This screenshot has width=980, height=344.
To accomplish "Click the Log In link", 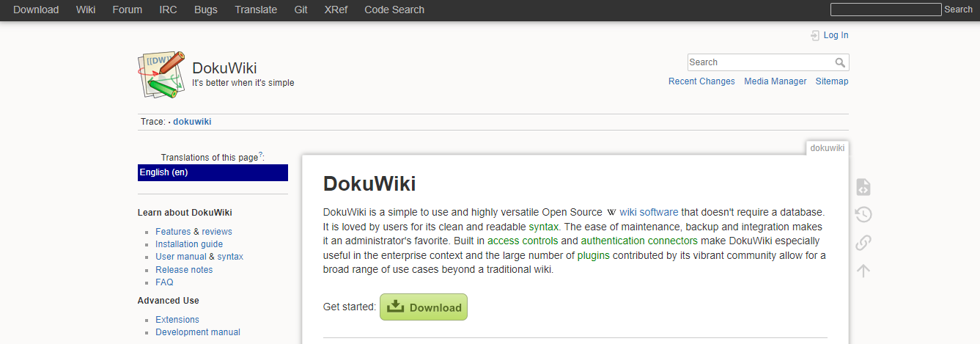I will coord(836,35).
